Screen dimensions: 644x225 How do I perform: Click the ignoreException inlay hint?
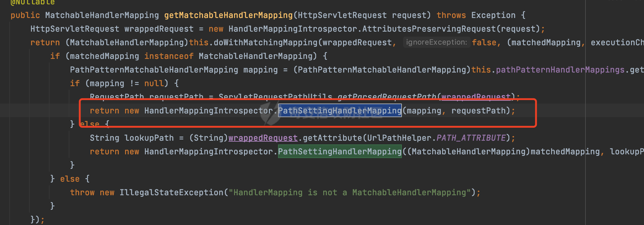tap(436, 42)
